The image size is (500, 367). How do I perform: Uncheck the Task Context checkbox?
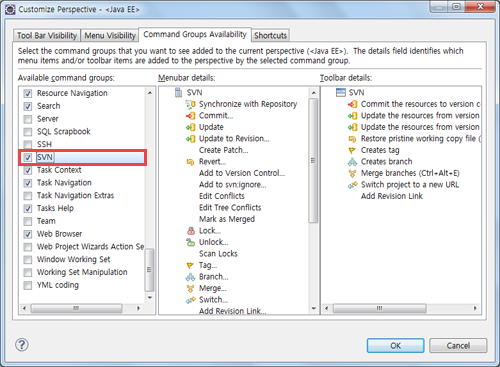click(x=28, y=170)
